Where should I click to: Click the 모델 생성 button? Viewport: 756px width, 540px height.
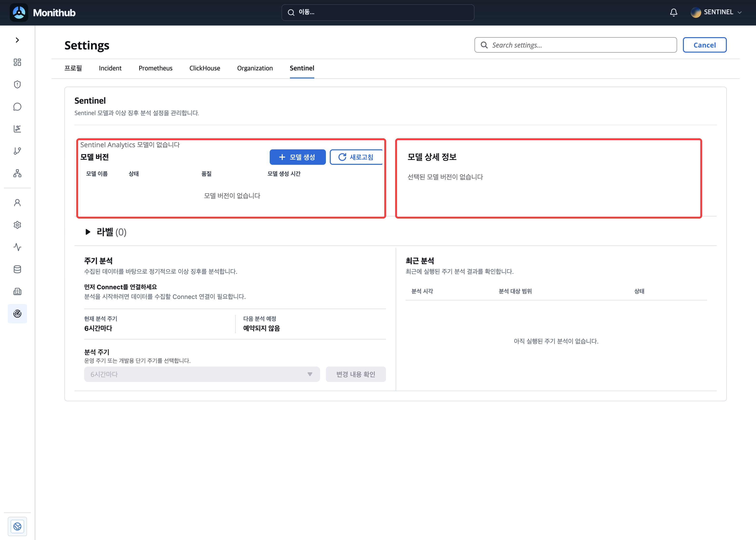point(297,157)
